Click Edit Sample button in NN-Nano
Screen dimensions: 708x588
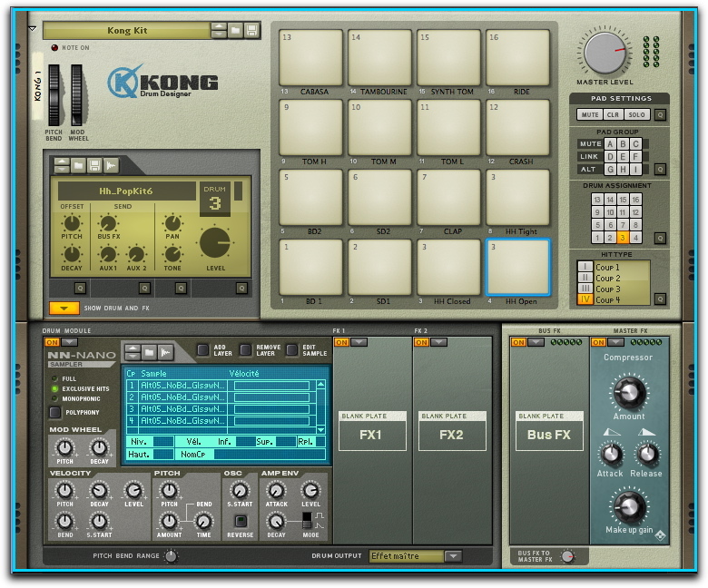click(292, 350)
